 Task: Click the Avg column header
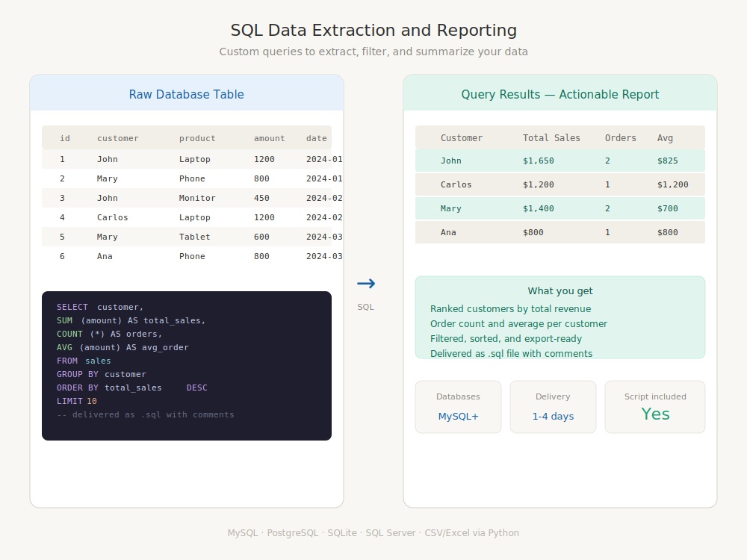pos(665,138)
